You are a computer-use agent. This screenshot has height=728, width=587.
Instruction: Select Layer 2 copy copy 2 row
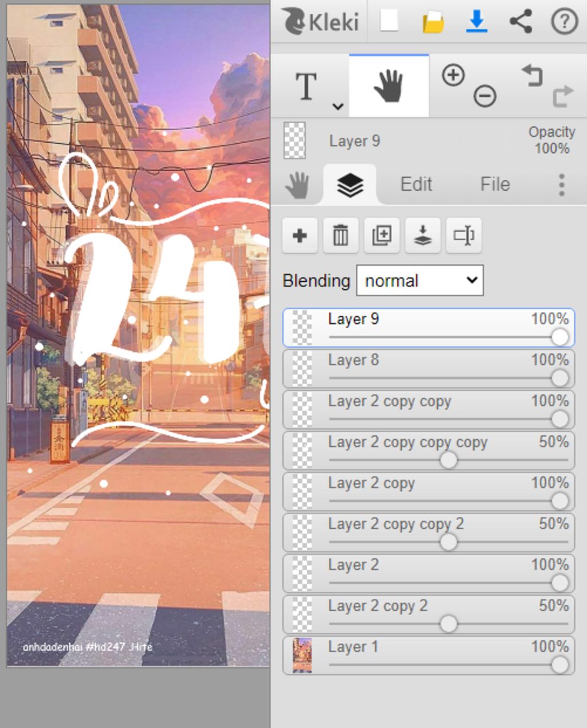tap(428, 533)
